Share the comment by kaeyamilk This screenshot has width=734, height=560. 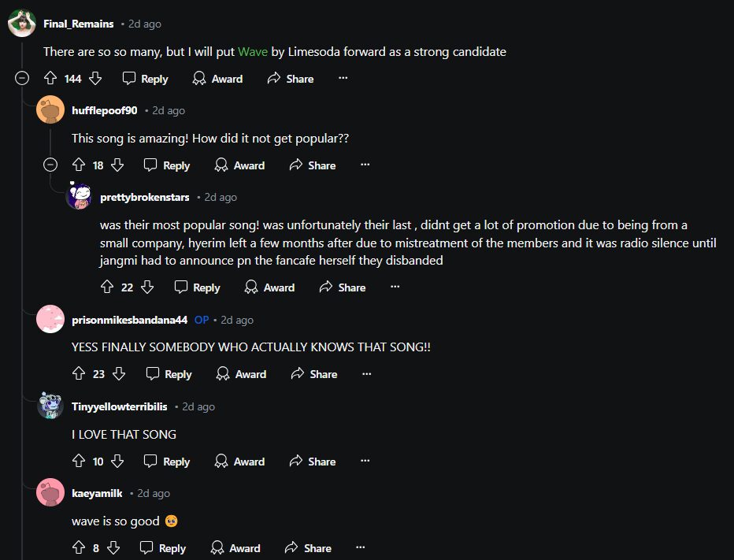[308, 547]
